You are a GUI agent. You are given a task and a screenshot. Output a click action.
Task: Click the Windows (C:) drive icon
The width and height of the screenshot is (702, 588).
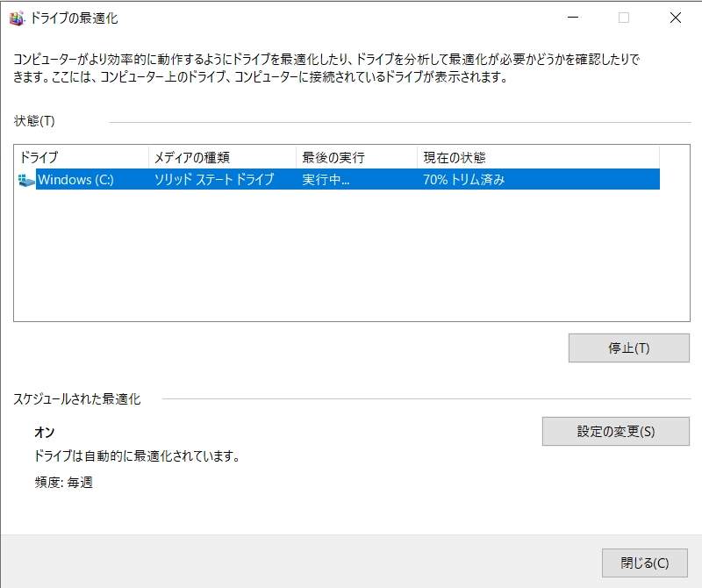click(x=26, y=180)
